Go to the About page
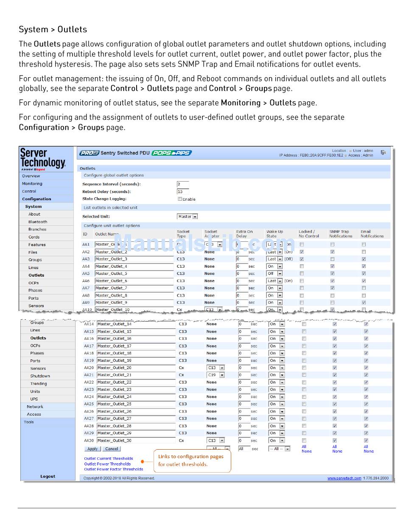403x532 pixels. point(34,214)
